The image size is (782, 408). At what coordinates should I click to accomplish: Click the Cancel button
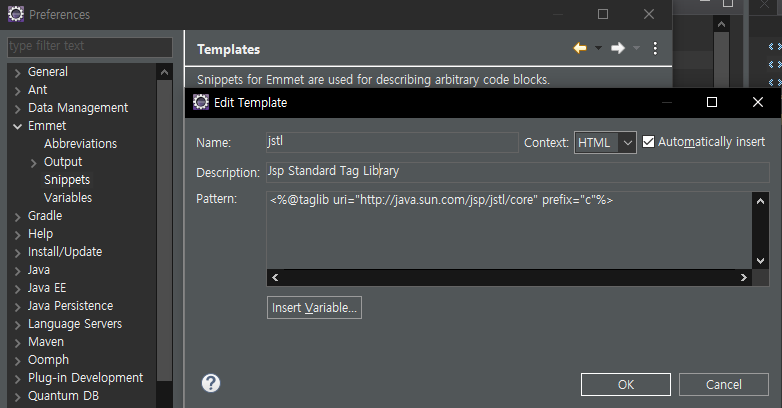(724, 385)
